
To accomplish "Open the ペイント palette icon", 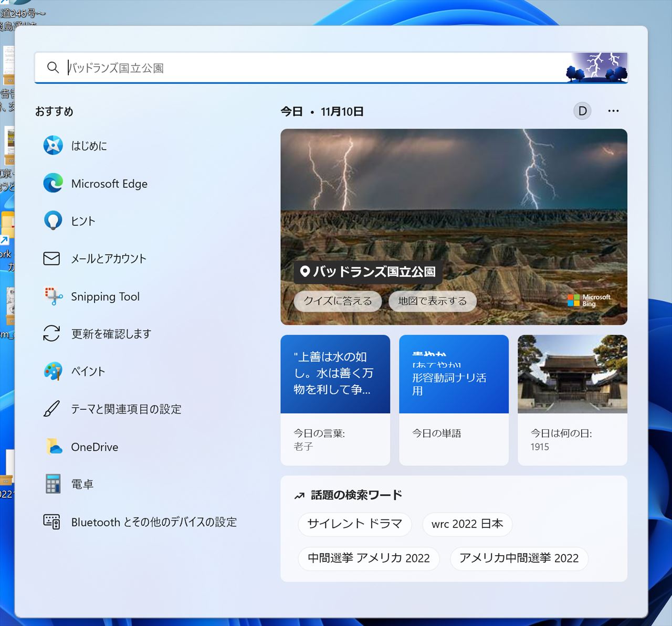I will tap(53, 372).
